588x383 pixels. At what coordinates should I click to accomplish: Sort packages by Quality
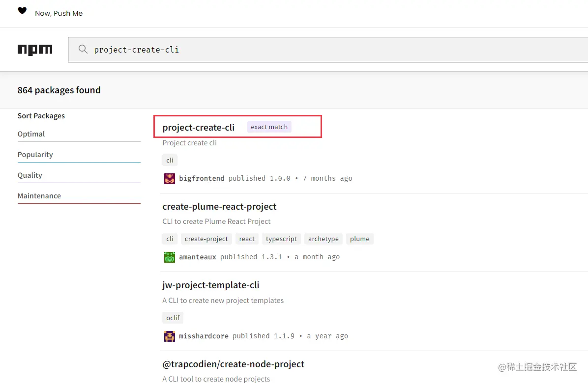point(79,175)
